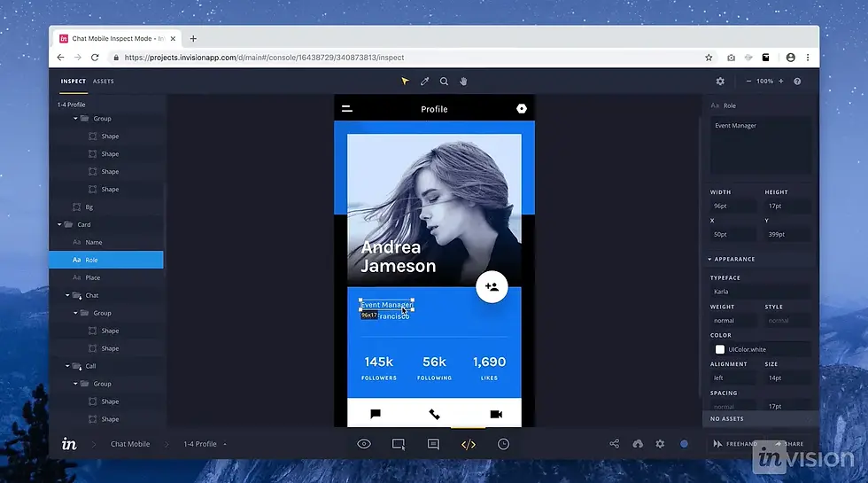
Task: Click the hexagon settings icon in mockup
Action: click(x=522, y=108)
